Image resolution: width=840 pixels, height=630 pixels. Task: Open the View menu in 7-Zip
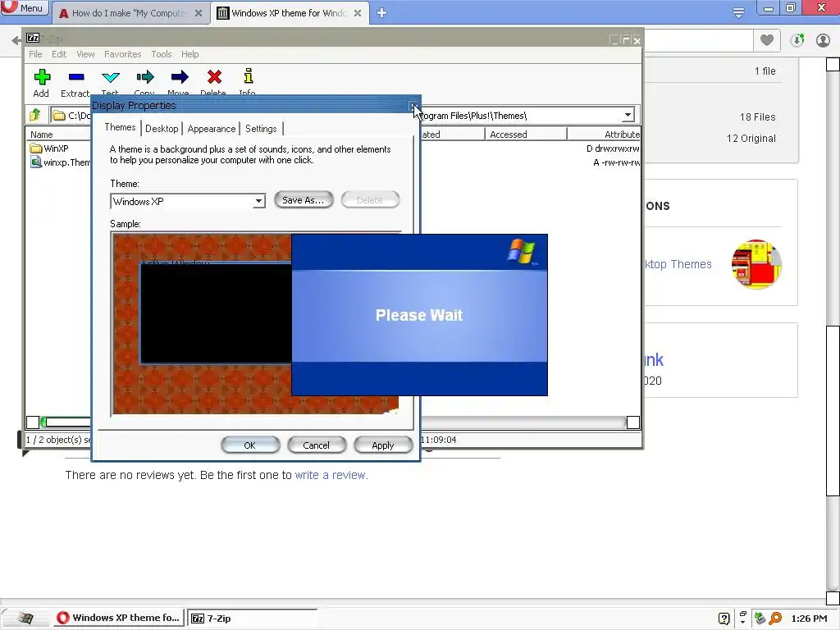[85, 54]
